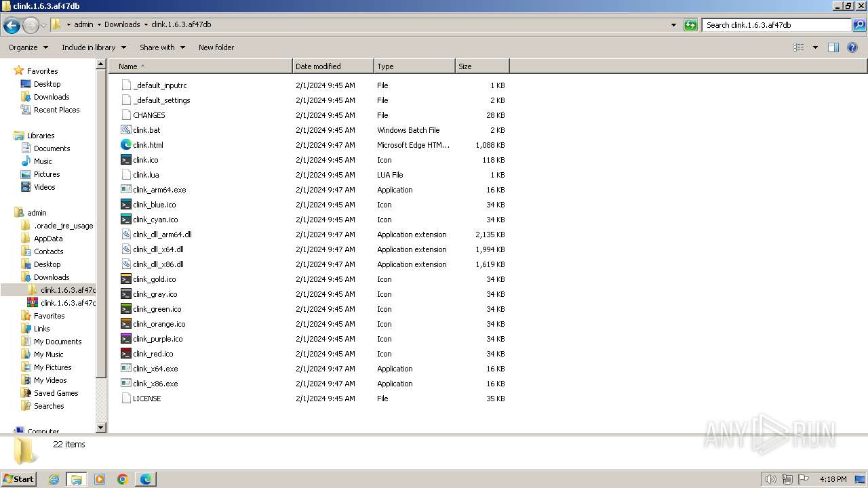The image size is (868, 488).
Task: Select the clink.ico file icon
Action: pyautogui.click(x=126, y=159)
